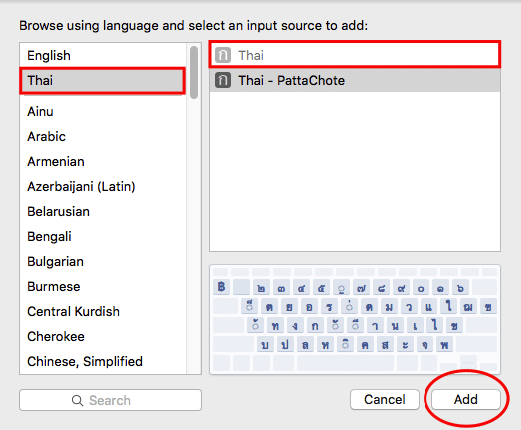The height and width of the screenshot is (430, 521).
Task: Click the Baht symbol key on keyboard preview
Action: coord(222,287)
